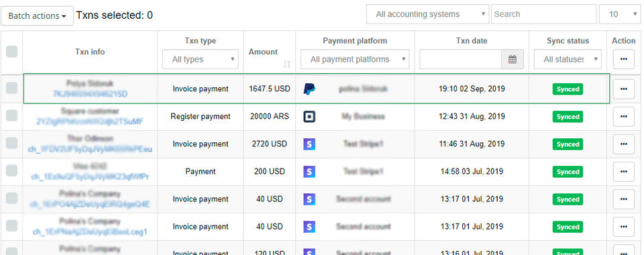The height and width of the screenshot is (255, 644).
Task: Click the Synced badge on the 11:46 31 Aug row
Action: click(568, 144)
